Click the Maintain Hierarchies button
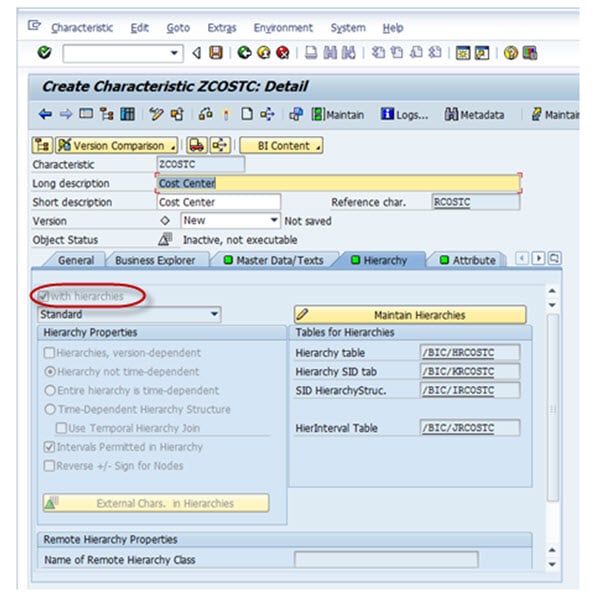This screenshot has height=597, width=599. [410, 315]
